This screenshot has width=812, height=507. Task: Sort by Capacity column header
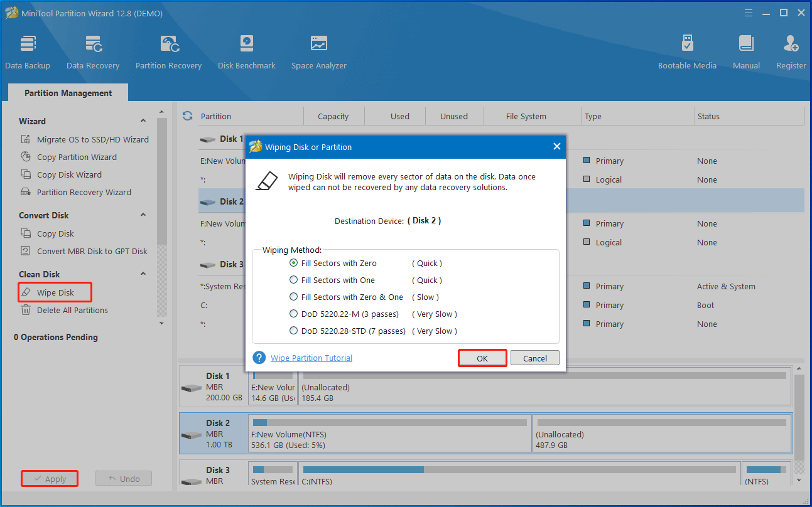[333, 116]
